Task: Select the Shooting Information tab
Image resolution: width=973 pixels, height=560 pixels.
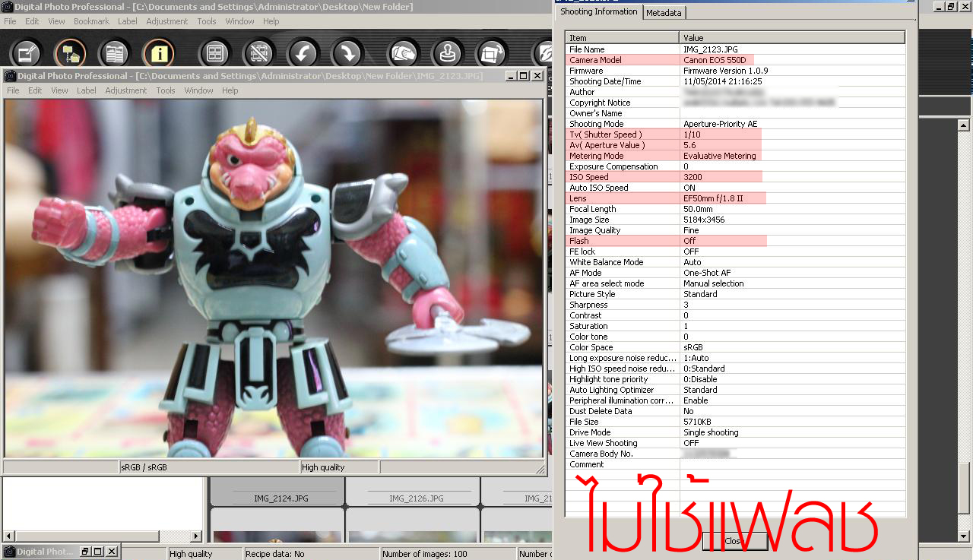Action: pyautogui.click(x=599, y=11)
